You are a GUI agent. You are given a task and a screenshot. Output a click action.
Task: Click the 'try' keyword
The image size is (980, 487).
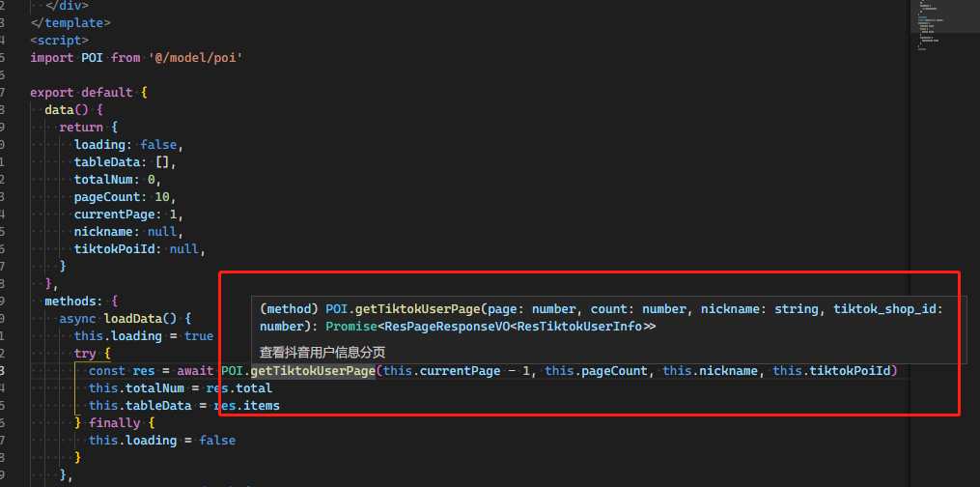[85, 354]
